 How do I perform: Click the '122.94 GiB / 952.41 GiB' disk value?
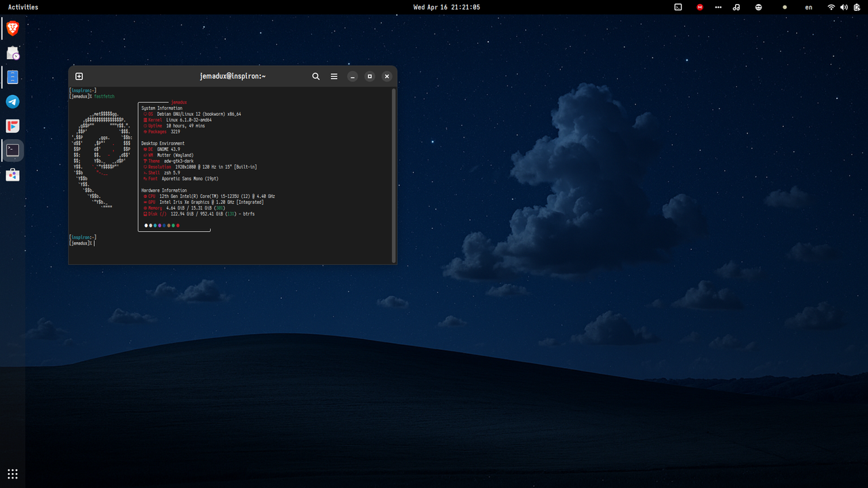[x=197, y=213]
